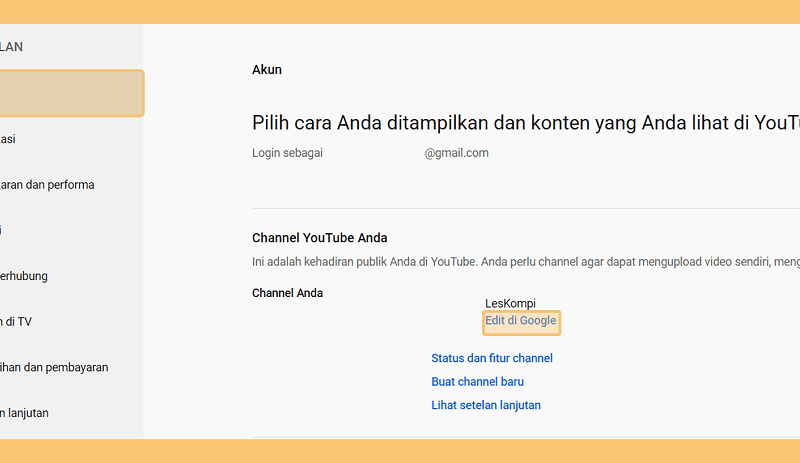This screenshot has height=463, width=800.
Task: Select sidebar item ending 'asi'
Action: [8, 139]
